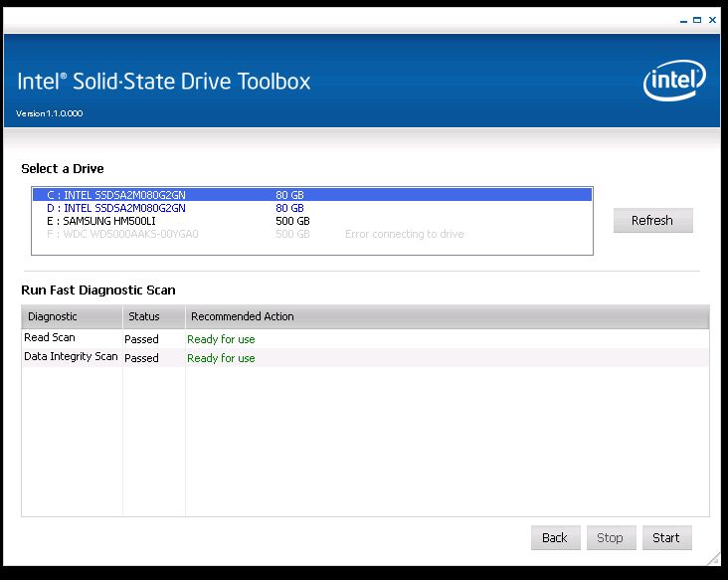This screenshot has width=728, height=580.
Task: Select drive C: INTEL SSDSA2M080G2GN
Action: [x=312, y=195]
